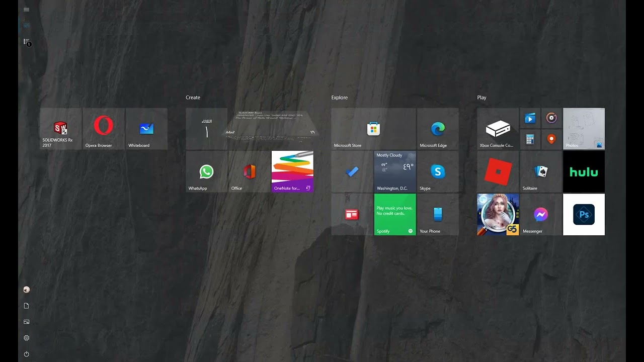
Task: Open the Pictures folder from the sidebar
Action: pos(26,322)
